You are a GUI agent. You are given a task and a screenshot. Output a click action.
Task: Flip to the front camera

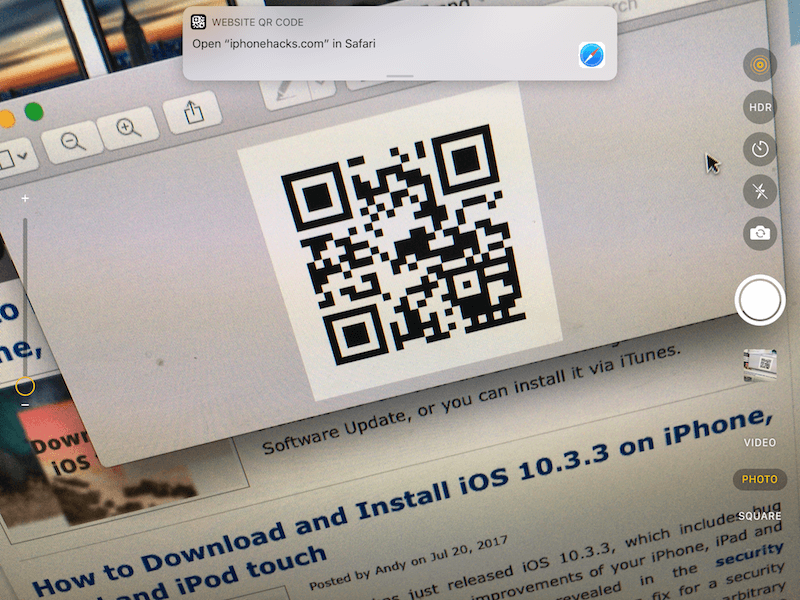pyautogui.click(x=760, y=233)
